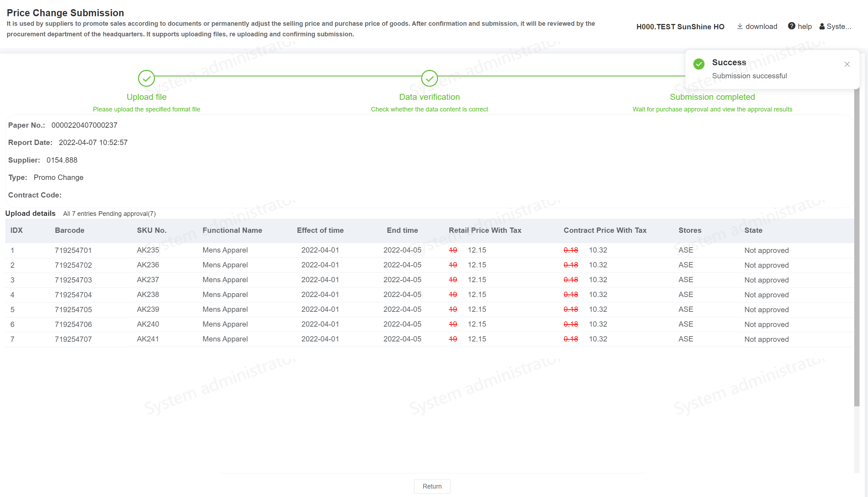
Task: Close the Success notification
Action: (x=847, y=64)
